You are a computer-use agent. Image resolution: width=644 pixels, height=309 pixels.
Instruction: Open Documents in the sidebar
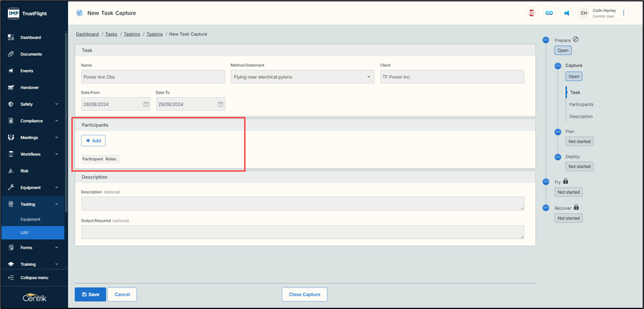pyautogui.click(x=31, y=54)
